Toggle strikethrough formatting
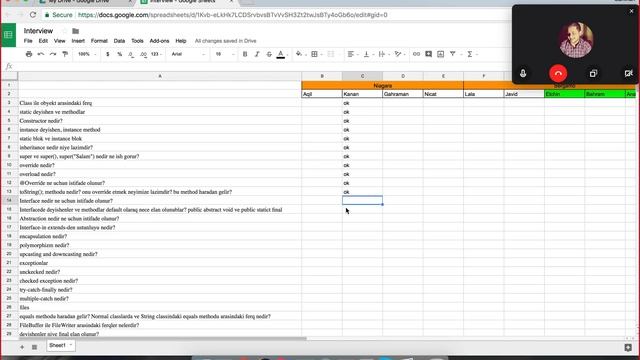The image size is (640, 360). [x=269, y=54]
